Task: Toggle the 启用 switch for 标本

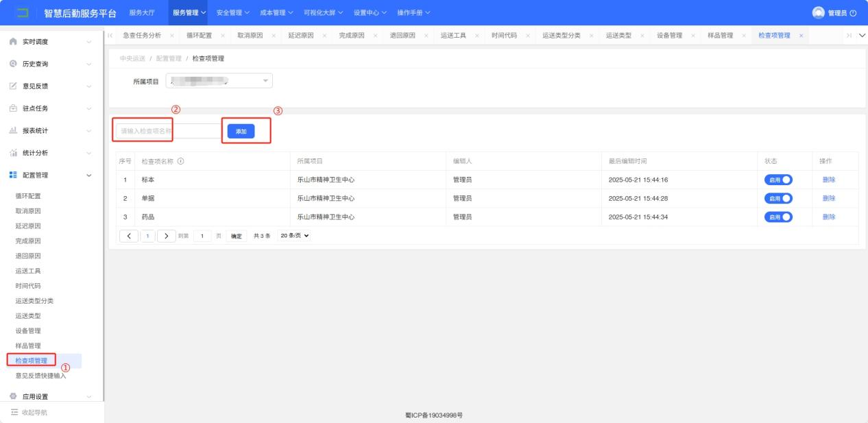Action: coord(778,180)
